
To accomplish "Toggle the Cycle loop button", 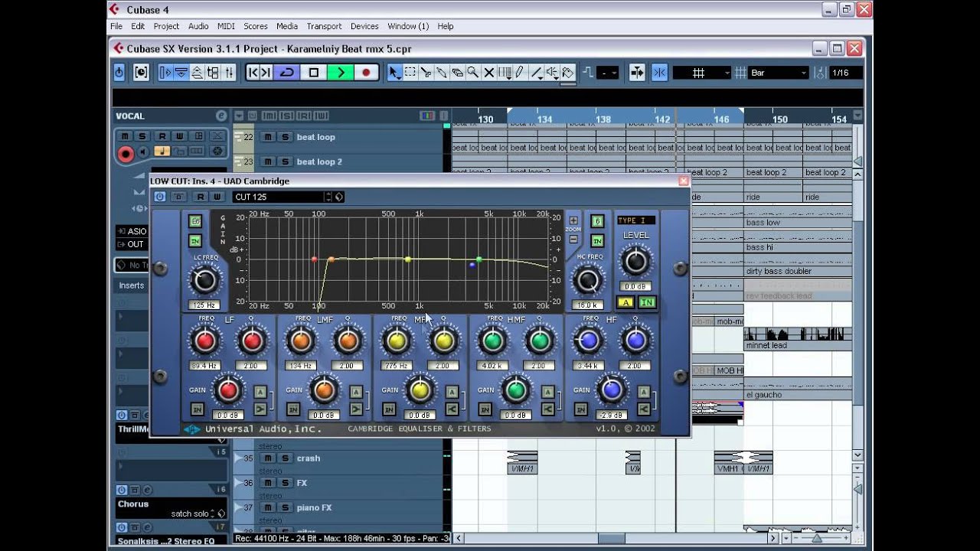I will (x=287, y=73).
